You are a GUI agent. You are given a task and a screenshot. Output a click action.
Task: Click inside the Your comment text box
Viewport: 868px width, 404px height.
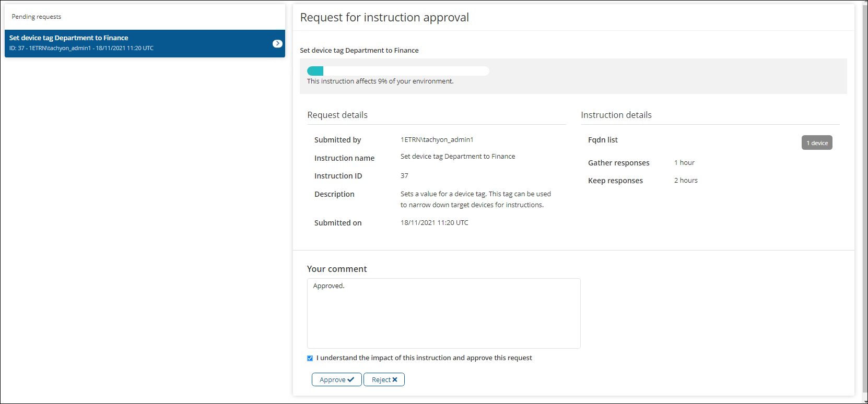pos(443,313)
